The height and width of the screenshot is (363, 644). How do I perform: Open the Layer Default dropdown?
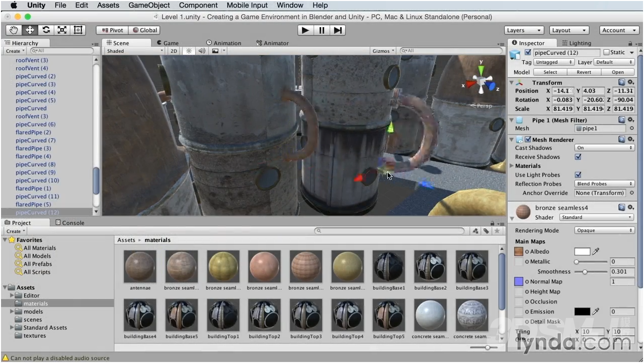[614, 62]
